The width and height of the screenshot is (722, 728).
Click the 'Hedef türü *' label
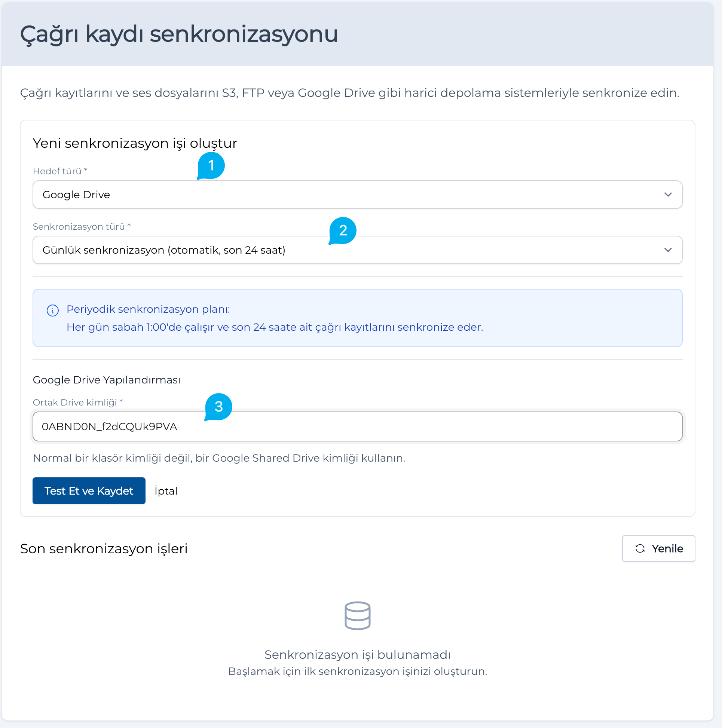(60, 171)
